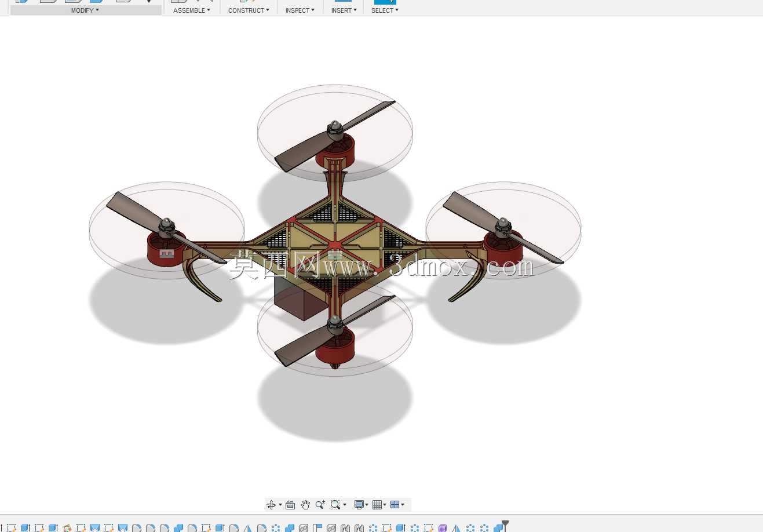763x532 pixels.
Task: Expand the Orbit type dropdown arrow
Action: 280,505
